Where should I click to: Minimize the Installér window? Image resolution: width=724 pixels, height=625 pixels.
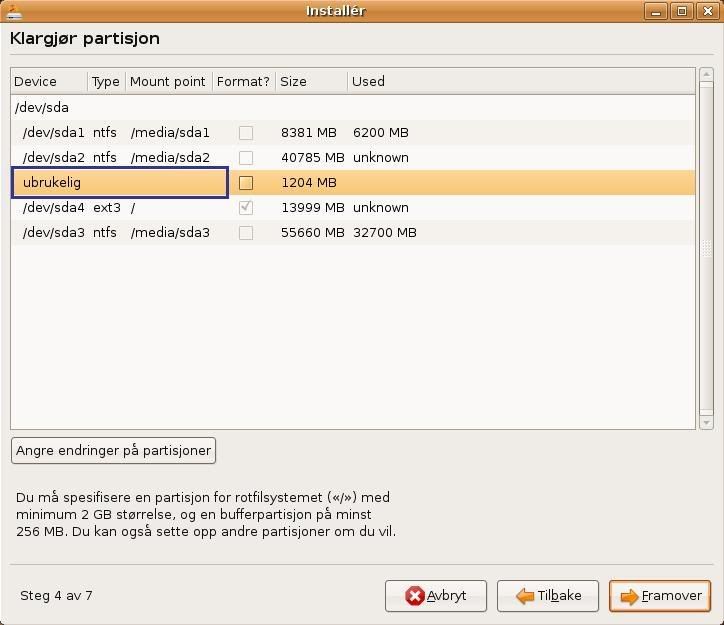[x=659, y=11]
